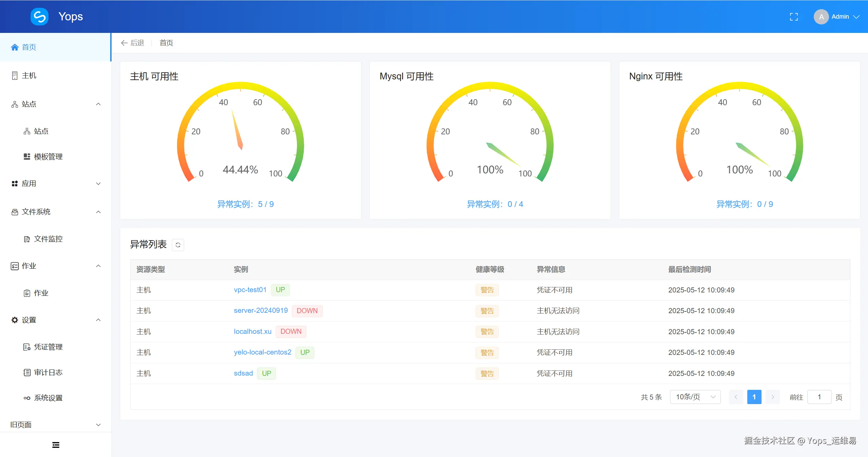Switch to 首页 in the sidebar
The image size is (868, 457).
[29, 47]
